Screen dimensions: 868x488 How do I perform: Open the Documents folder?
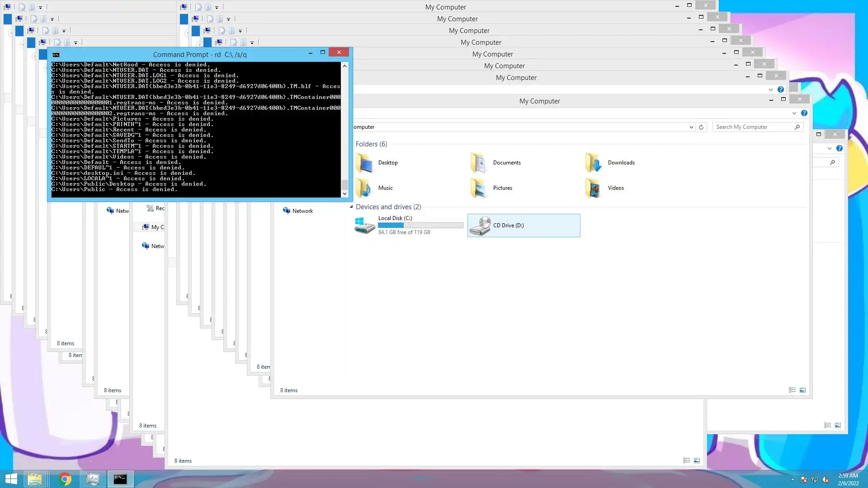[x=478, y=163]
